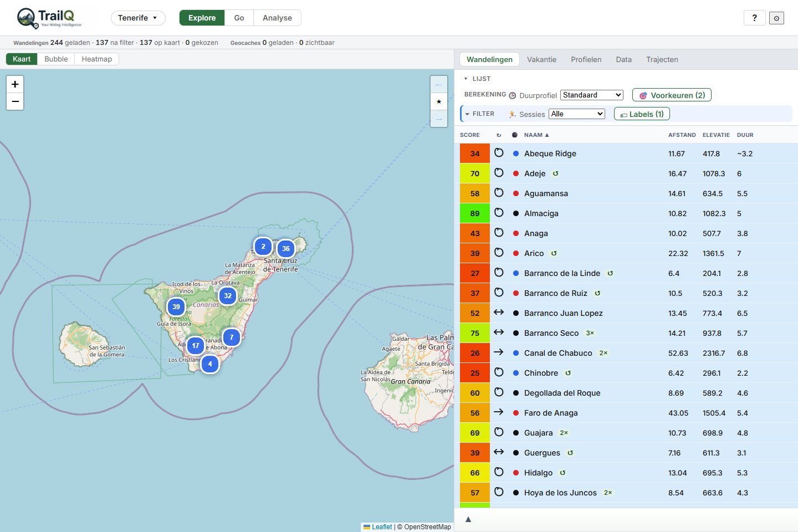Screen dimensions: 798x532
Task: Click loop icon of Abeque Ridge row
Action: 499,153
